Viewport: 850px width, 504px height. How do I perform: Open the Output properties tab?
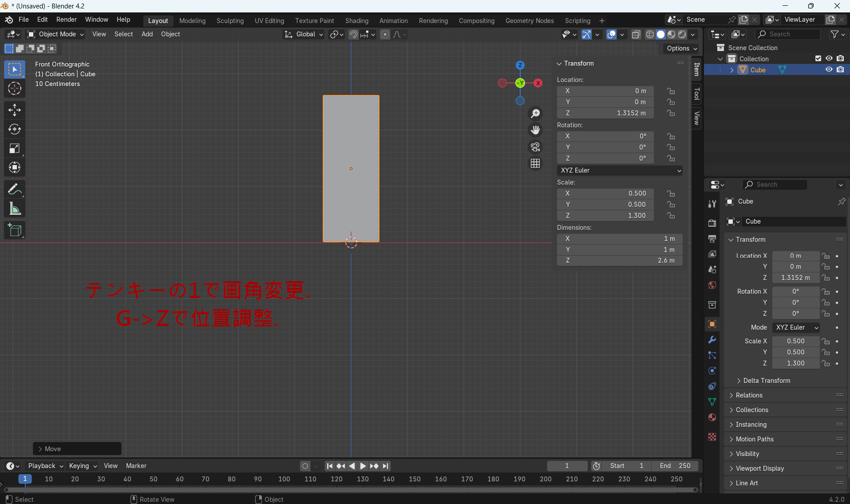712,239
